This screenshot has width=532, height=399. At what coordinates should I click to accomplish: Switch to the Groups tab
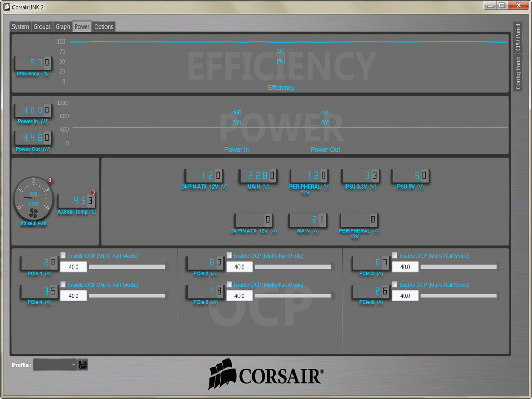[x=42, y=27]
